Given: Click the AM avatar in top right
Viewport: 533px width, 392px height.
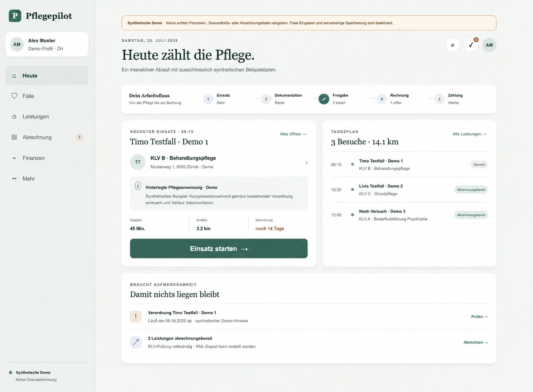Looking at the screenshot, I should 489,45.
